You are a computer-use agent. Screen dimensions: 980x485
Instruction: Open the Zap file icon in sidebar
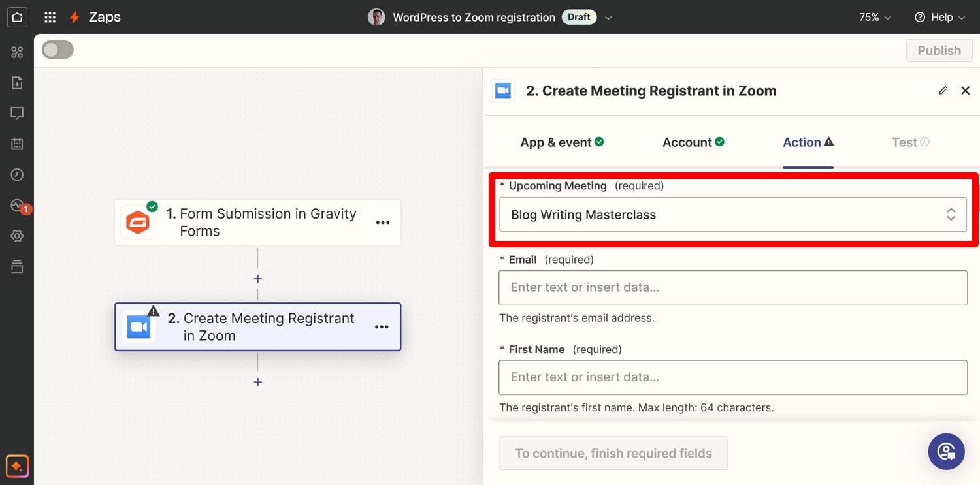coord(17,83)
